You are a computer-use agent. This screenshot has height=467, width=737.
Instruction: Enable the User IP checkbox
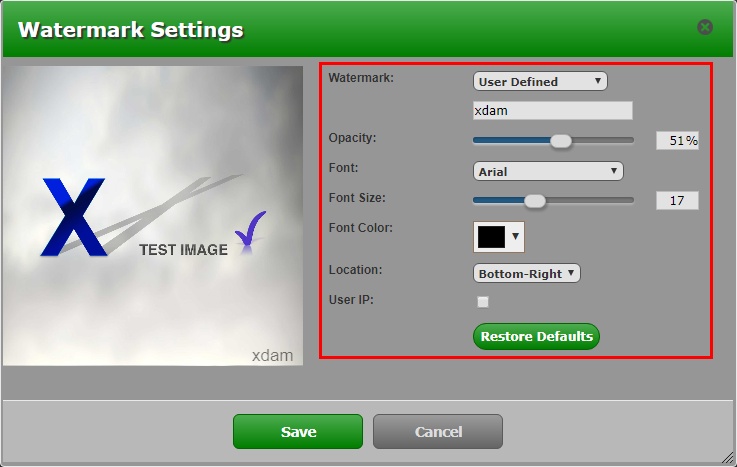[483, 302]
